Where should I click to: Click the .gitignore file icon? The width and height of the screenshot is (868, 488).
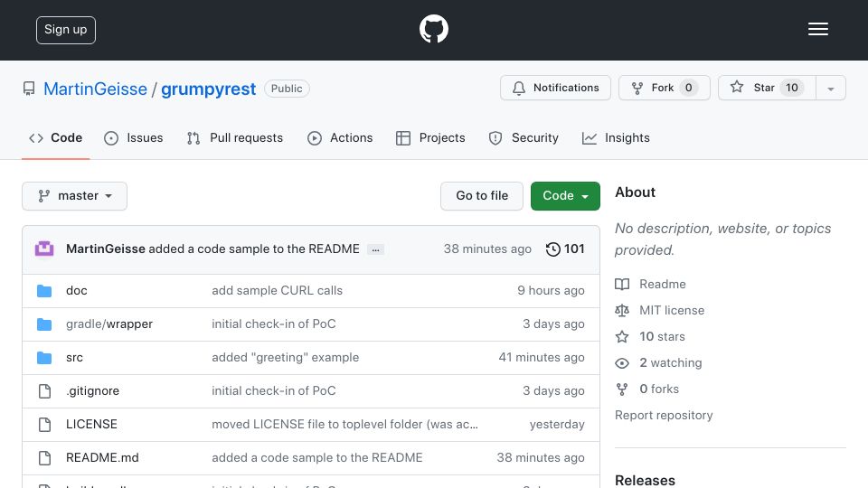coord(45,391)
